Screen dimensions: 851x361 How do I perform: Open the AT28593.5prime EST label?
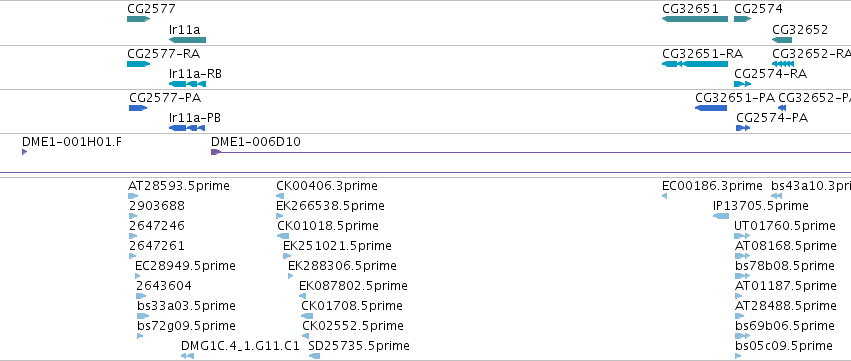click(x=179, y=186)
